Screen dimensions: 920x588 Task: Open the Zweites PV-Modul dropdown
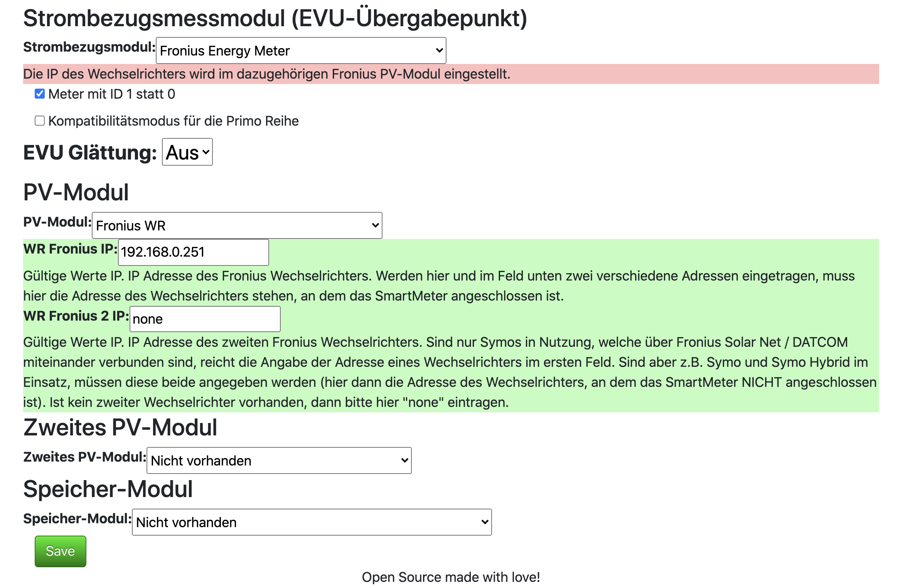click(279, 460)
